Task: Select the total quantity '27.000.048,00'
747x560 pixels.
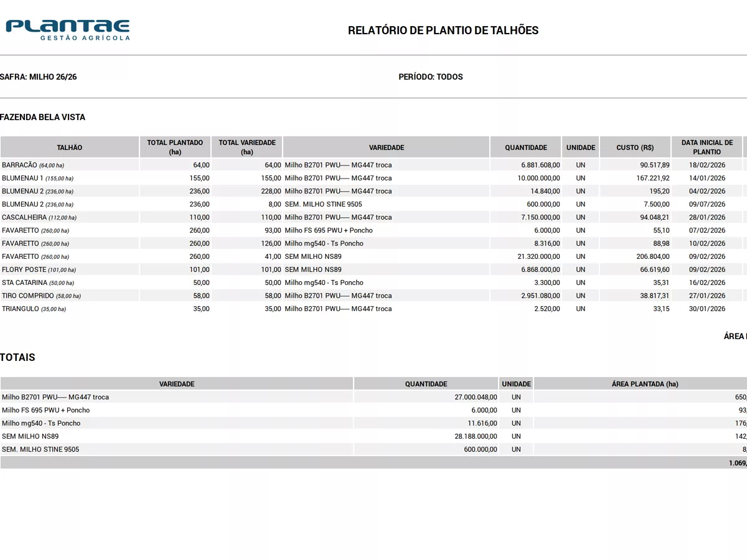Action: pyautogui.click(x=476, y=397)
